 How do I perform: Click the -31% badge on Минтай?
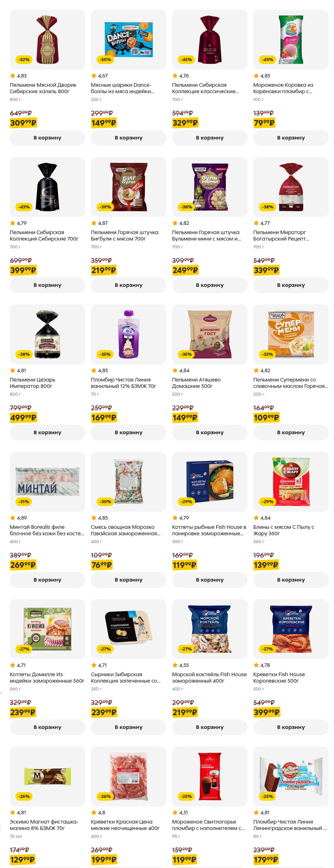(24, 502)
